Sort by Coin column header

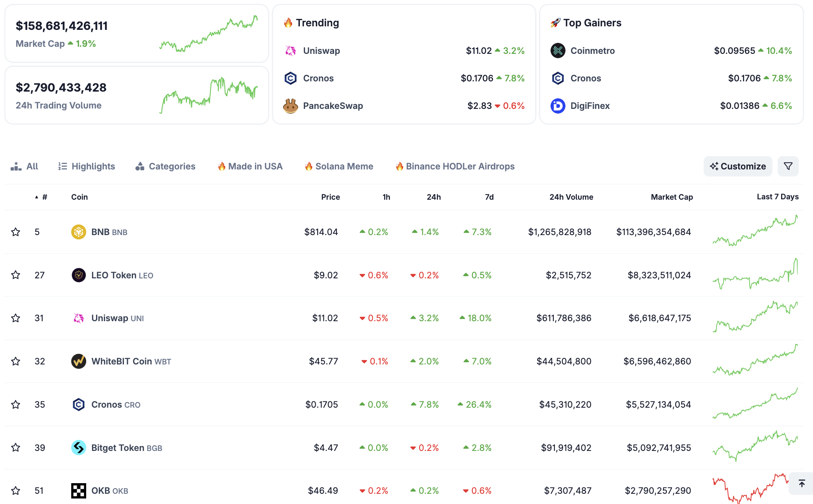coord(79,197)
